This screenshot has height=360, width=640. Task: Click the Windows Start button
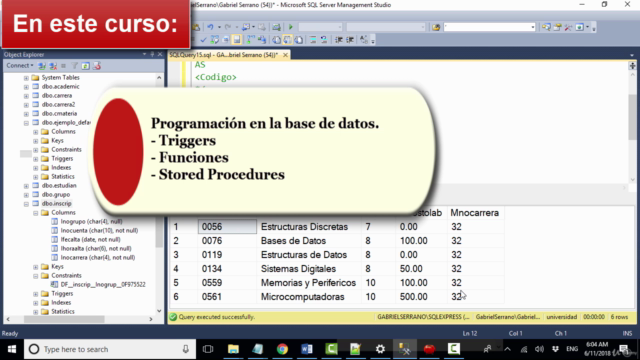[12, 349]
